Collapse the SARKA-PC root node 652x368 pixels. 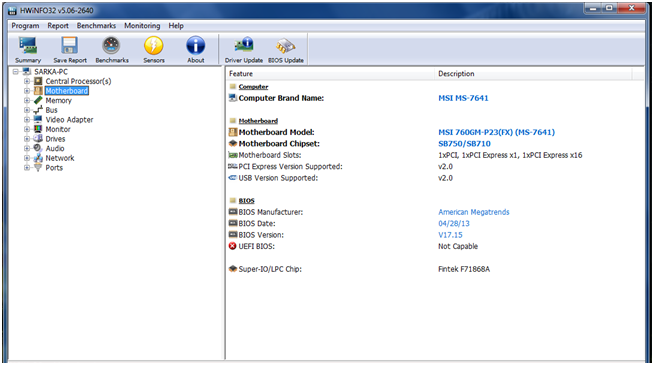click(x=16, y=72)
